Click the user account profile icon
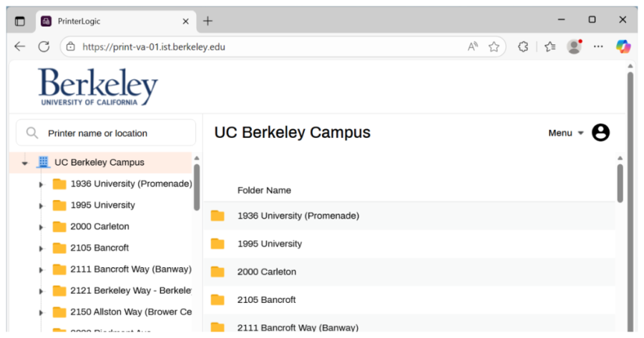Viewport: 644px width, 338px height. [x=600, y=133]
